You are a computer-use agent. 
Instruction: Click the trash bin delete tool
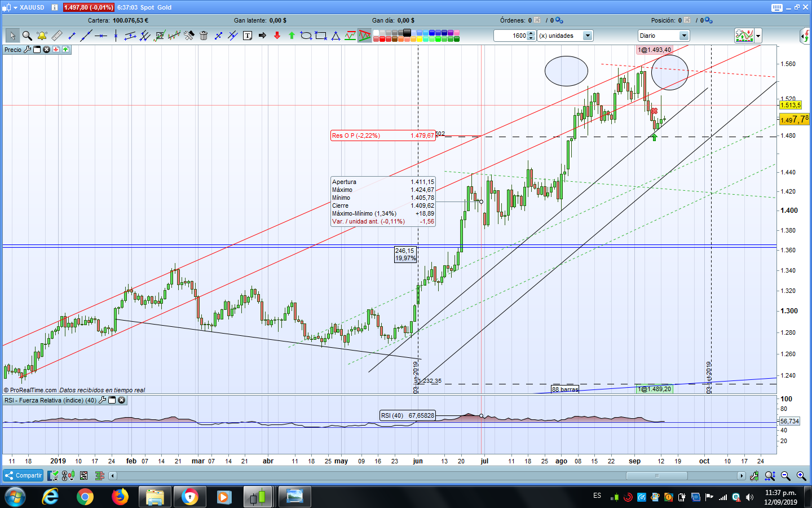pyautogui.click(x=204, y=36)
